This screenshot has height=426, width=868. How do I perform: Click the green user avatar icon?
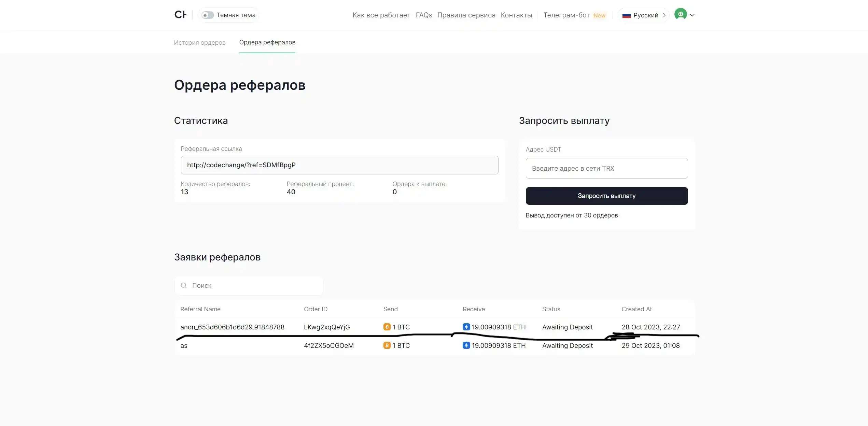tap(681, 14)
